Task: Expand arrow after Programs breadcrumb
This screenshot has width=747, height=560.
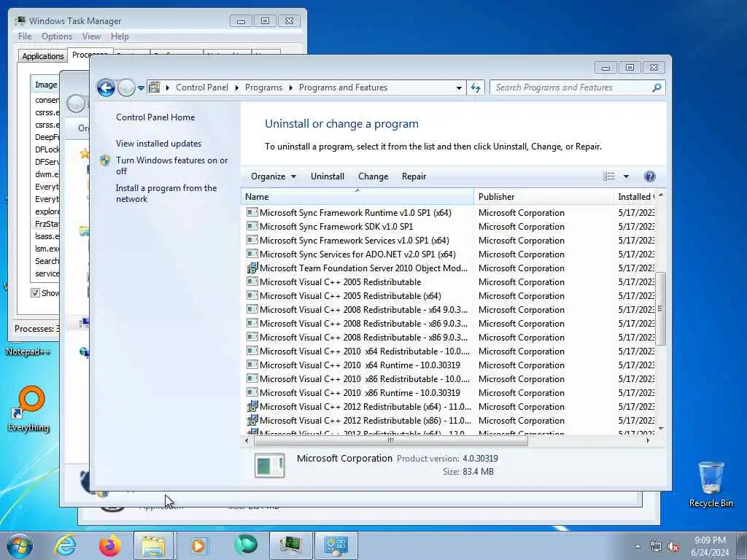Action: [290, 87]
